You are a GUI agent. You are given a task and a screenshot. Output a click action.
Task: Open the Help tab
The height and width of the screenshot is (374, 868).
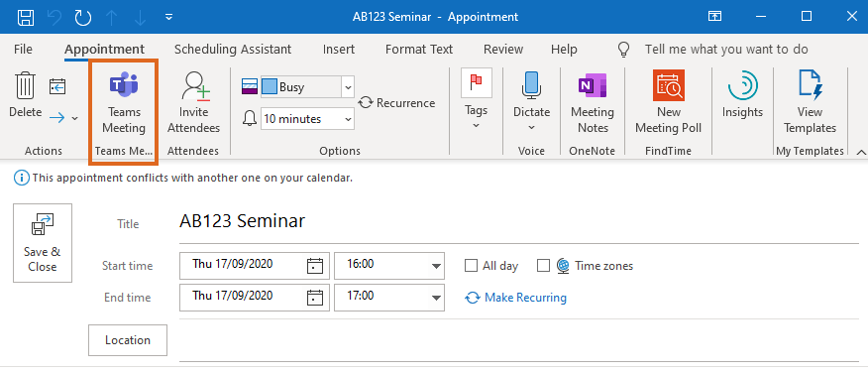[564, 50]
